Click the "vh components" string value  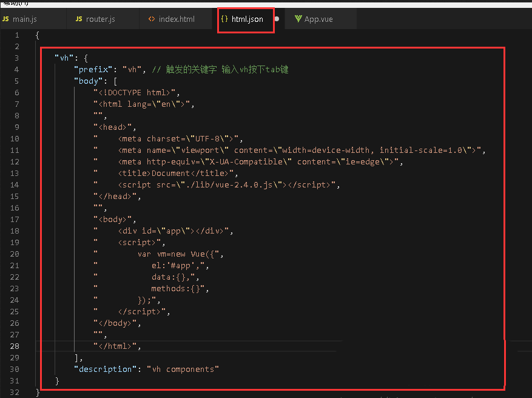pos(183,369)
